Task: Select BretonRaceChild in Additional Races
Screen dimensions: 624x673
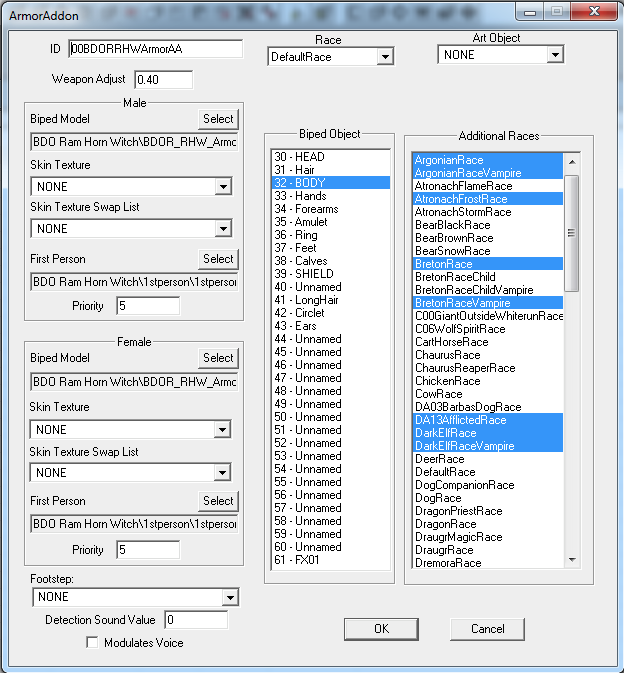Action: [x=488, y=277]
